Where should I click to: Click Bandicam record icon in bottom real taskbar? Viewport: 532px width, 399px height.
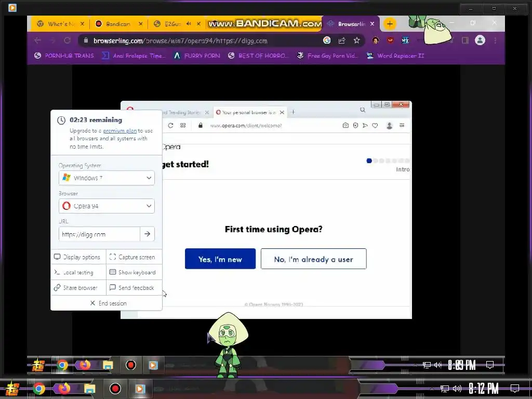coord(115,389)
